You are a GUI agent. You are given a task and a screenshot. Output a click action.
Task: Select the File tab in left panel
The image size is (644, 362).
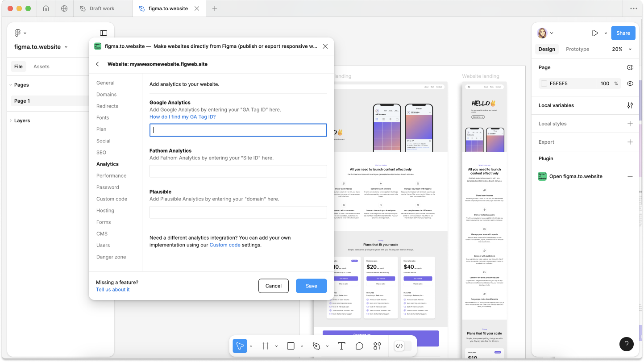click(x=18, y=67)
